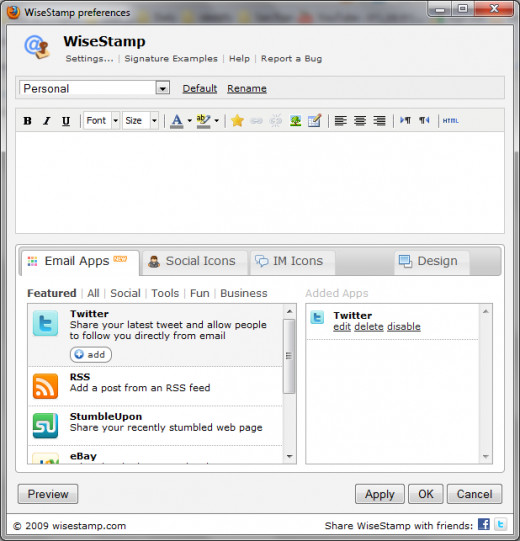The width and height of the screenshot is (520, 541).
Task: Expand the highlight color arrow
Action: click(216, 121)
